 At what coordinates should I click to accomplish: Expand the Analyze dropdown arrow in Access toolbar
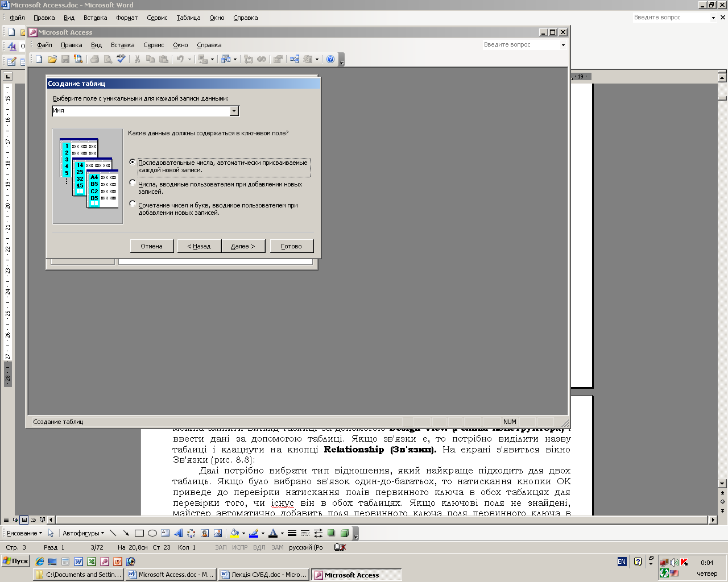[235, 59]
